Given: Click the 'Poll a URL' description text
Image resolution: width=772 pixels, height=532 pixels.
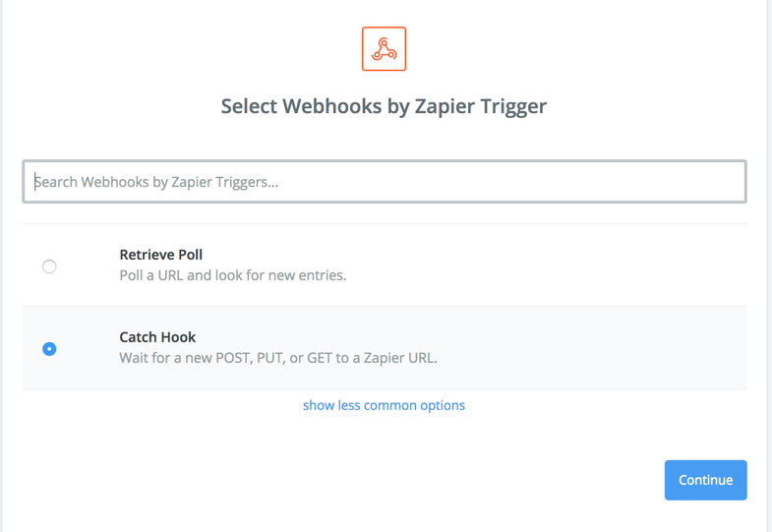Looking at the screenshot, I should click(233, 275).
